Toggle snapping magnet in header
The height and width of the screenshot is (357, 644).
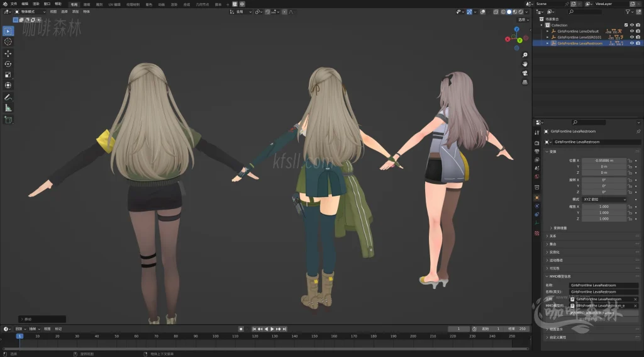click(x=267, y=12)
